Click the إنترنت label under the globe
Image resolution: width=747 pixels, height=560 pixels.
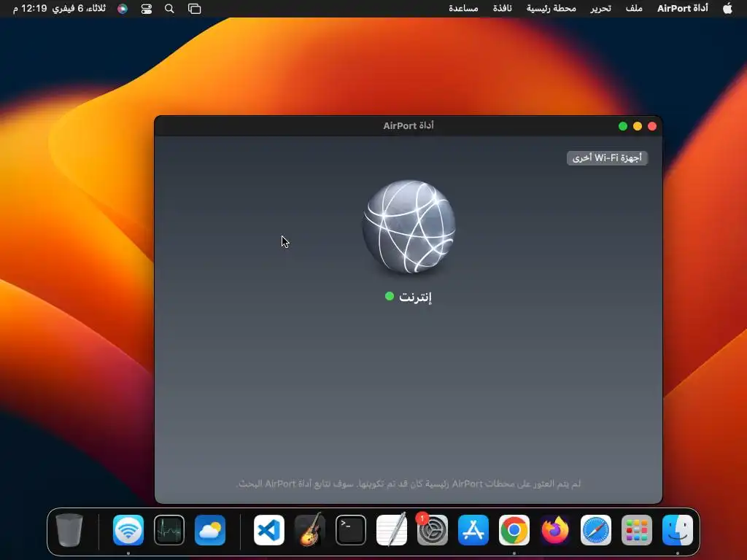pyautogui.click(x=415, y=297)
